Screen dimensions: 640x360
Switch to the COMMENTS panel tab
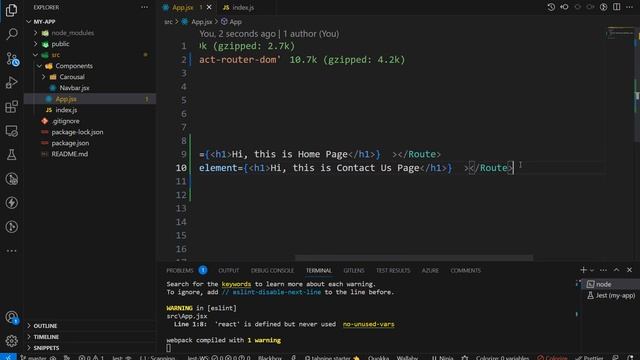pos(466,270)
